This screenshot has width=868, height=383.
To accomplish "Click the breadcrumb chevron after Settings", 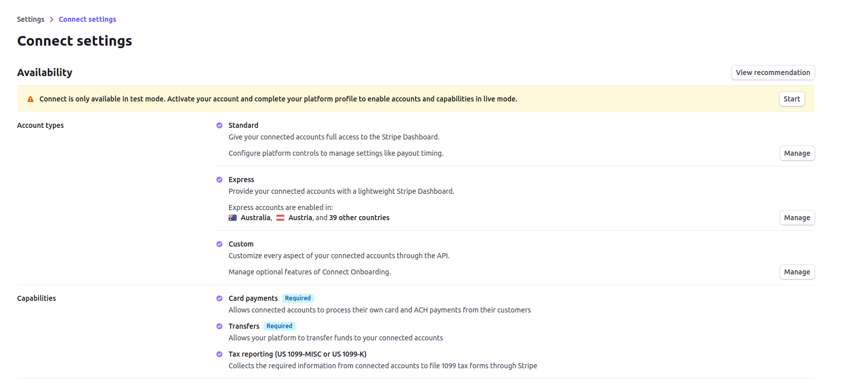I will [x=51, y=19].
